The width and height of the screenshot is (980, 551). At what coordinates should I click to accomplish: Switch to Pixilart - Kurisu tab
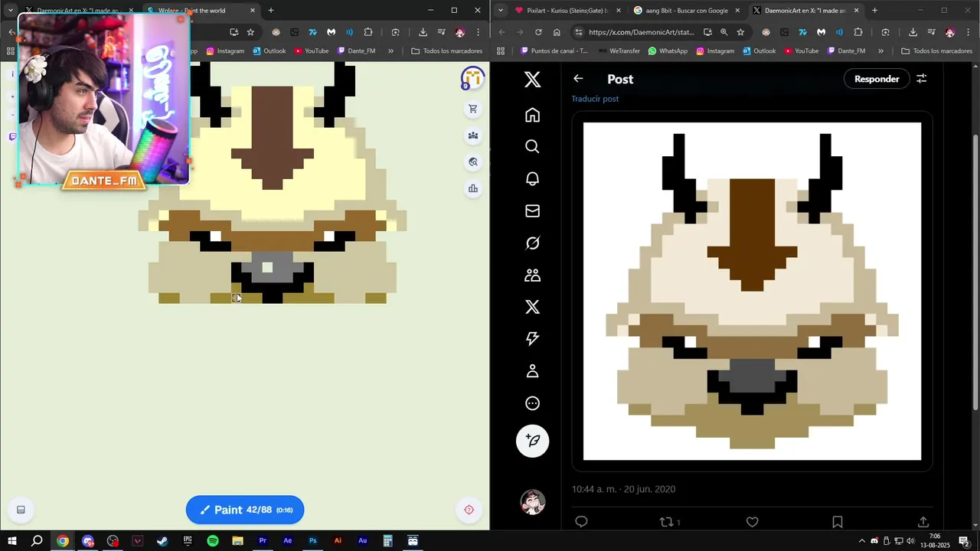568,11
